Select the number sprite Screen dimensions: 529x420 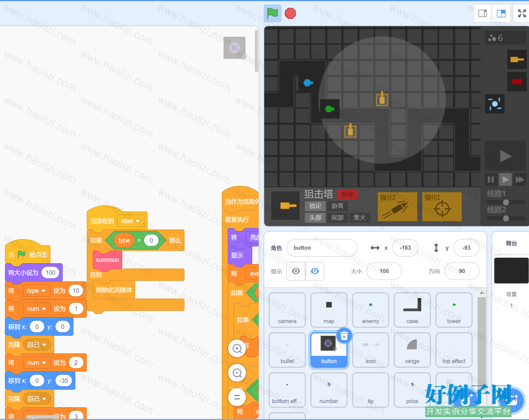click(329, 390)
